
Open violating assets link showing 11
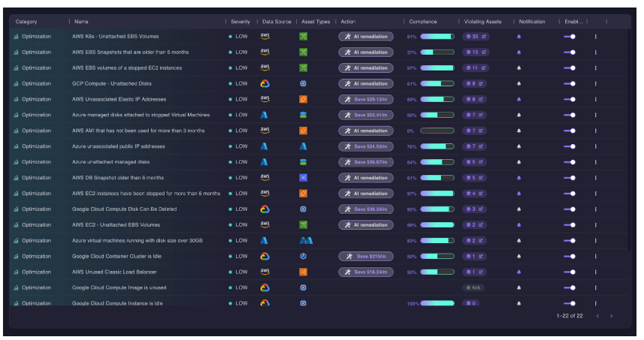tap(476, 68)
